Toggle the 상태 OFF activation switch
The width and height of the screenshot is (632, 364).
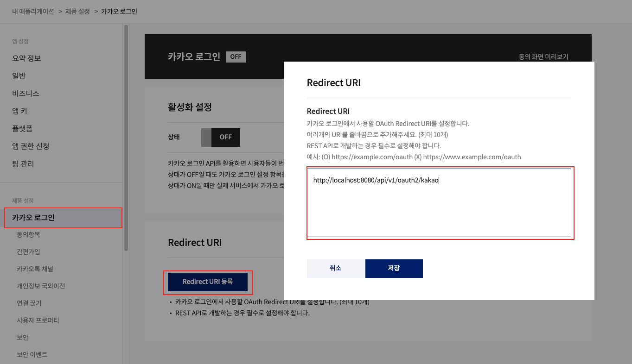pos(221,138)
